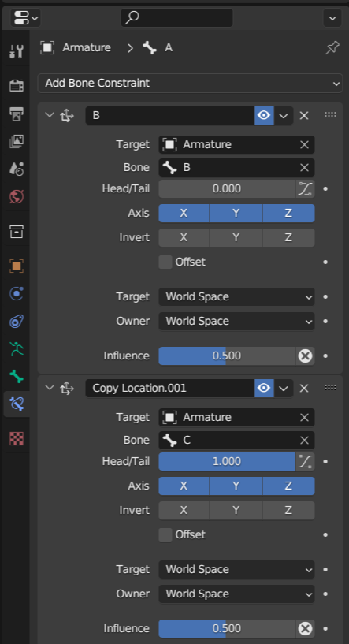
Task: Open the Object Data armature tab
Action: point(17,349)
